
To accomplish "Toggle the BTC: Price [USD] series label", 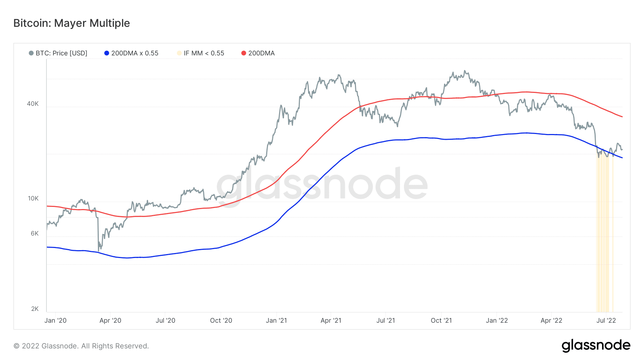I will [x=62, y=53].
